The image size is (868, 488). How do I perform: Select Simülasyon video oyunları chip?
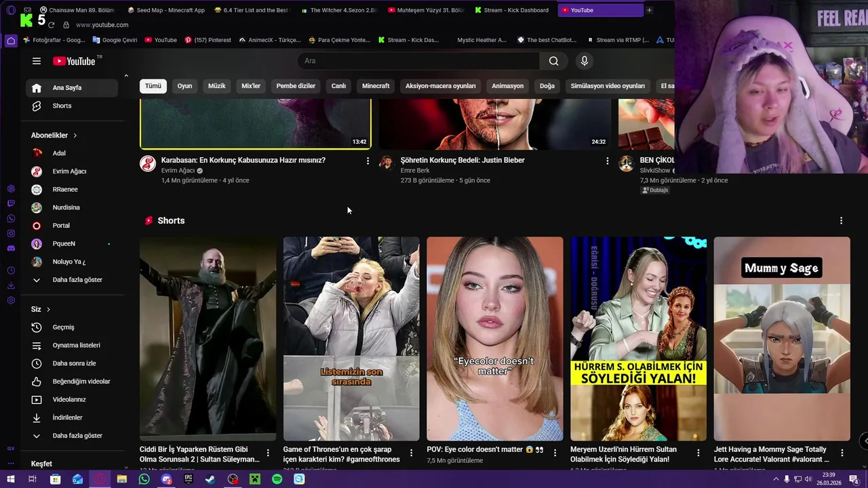pyautogui.click(x=608, y=86)
